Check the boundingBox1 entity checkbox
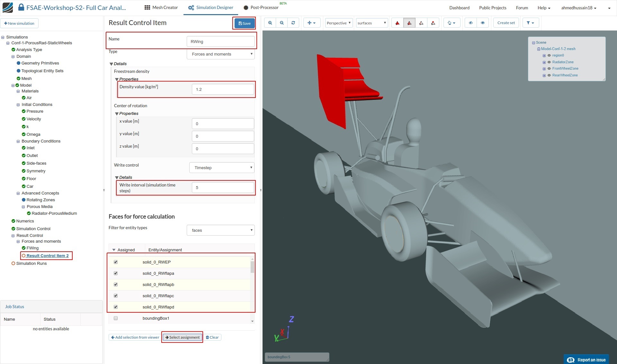Screen dimensions: 617x364 [116, 318]
